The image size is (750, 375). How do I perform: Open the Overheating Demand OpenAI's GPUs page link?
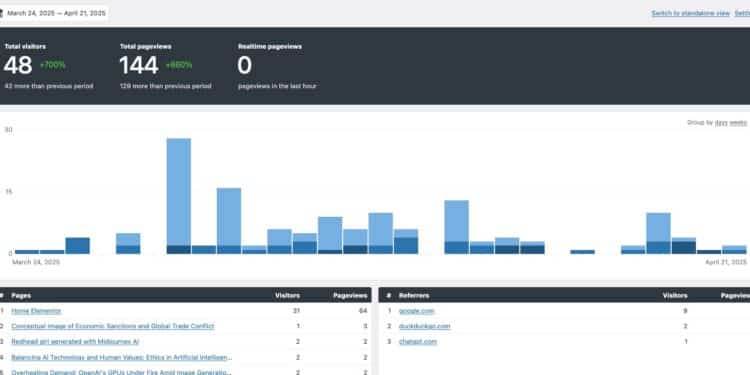click(x=121, y=372)
